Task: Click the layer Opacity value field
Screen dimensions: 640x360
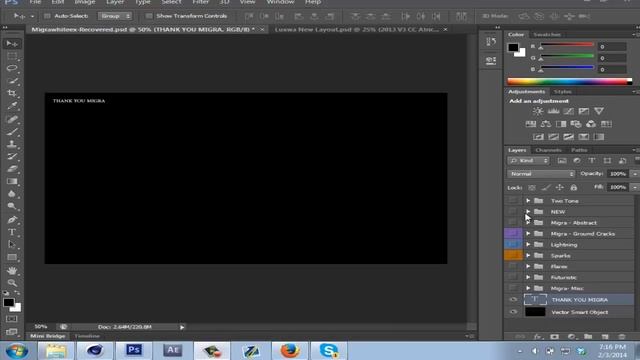Action: point(618,174)
